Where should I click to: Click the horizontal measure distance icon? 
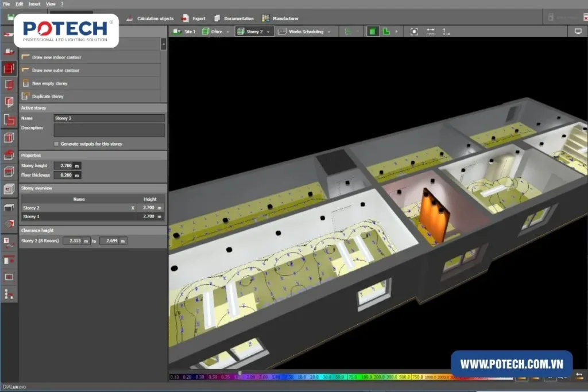click(x=430, y=32)
